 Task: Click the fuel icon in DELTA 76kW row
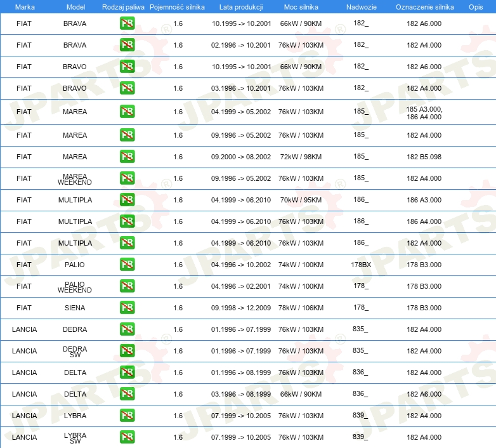click(x=127, y=372)
